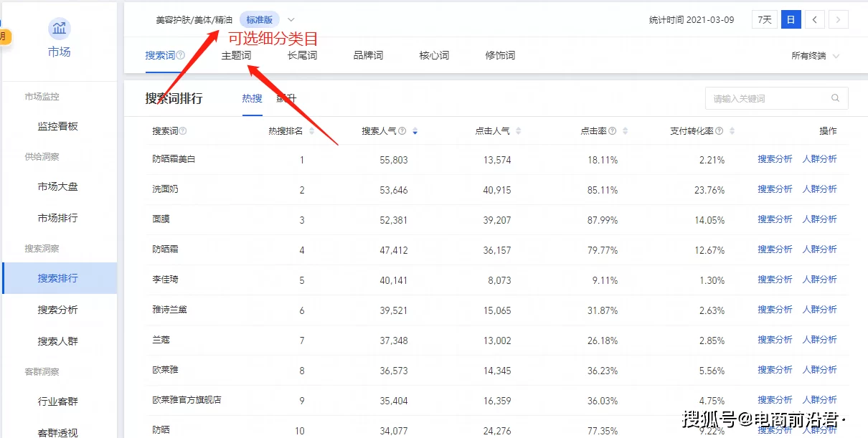The image size is (868, 438).
Task: Switch to the 长尾词 tab
Action: [x=302, y=55]
